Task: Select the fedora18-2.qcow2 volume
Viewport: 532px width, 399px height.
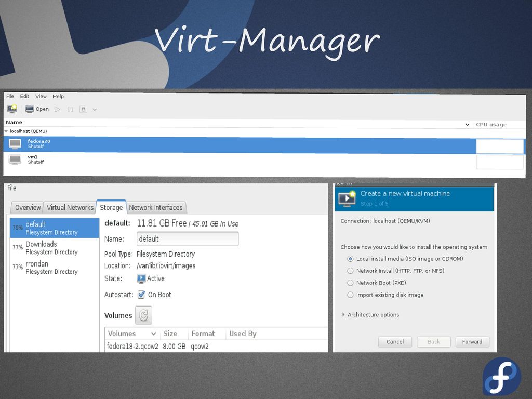Action: [132, 347]
